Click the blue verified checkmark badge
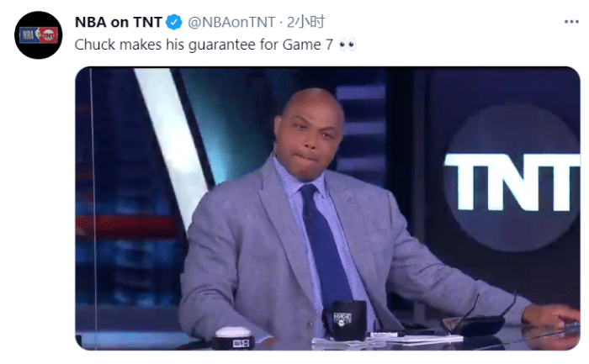 pos(174,22)
